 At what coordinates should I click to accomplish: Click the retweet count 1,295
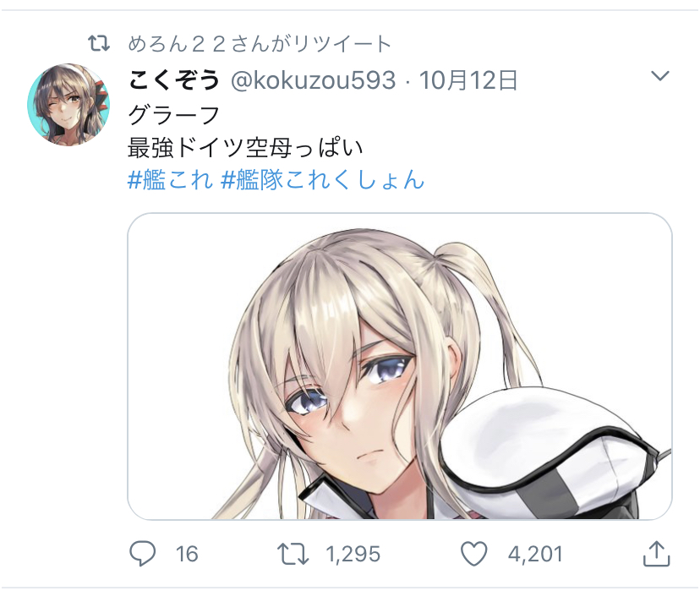[353, 554]
